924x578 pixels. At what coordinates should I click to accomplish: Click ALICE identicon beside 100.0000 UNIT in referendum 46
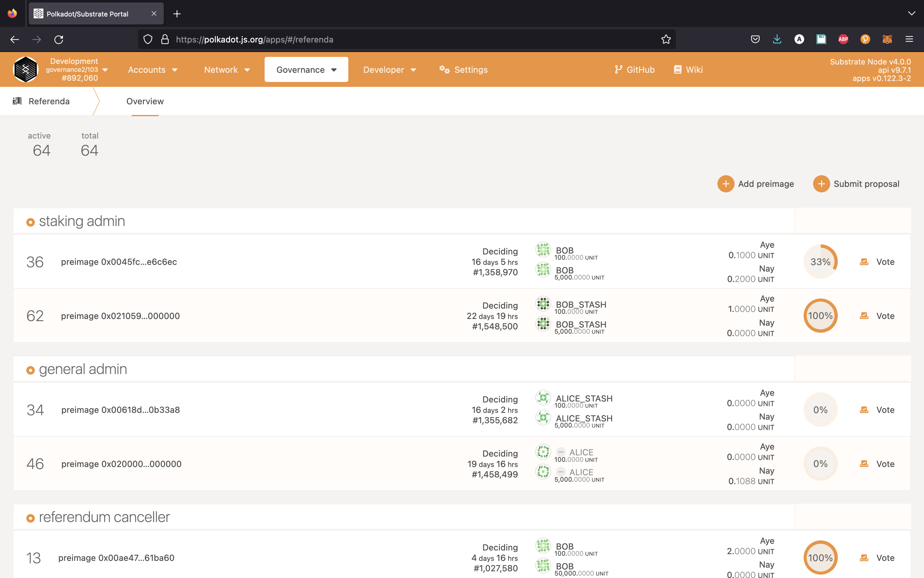point(543,452)
